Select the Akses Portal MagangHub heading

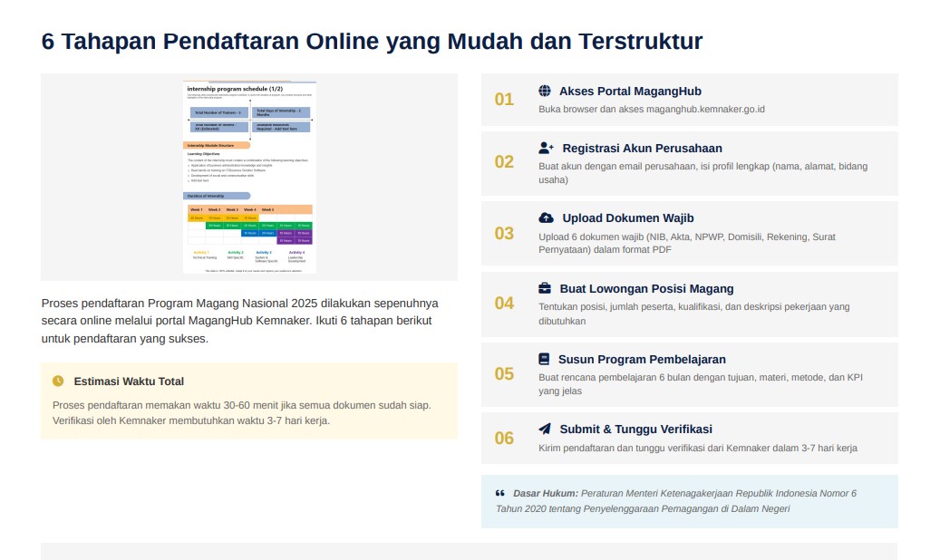point(630,92)
